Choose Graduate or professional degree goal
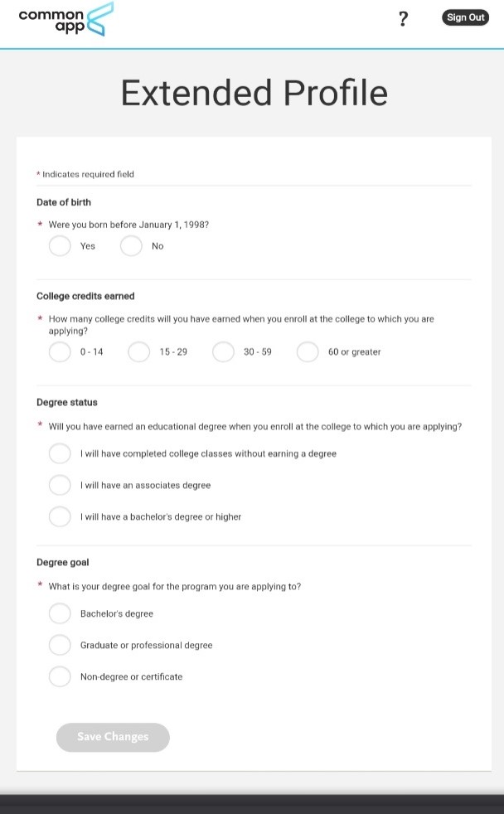Image resolution: width=504 pixels, height=814 pixels. tap(60, 645)
